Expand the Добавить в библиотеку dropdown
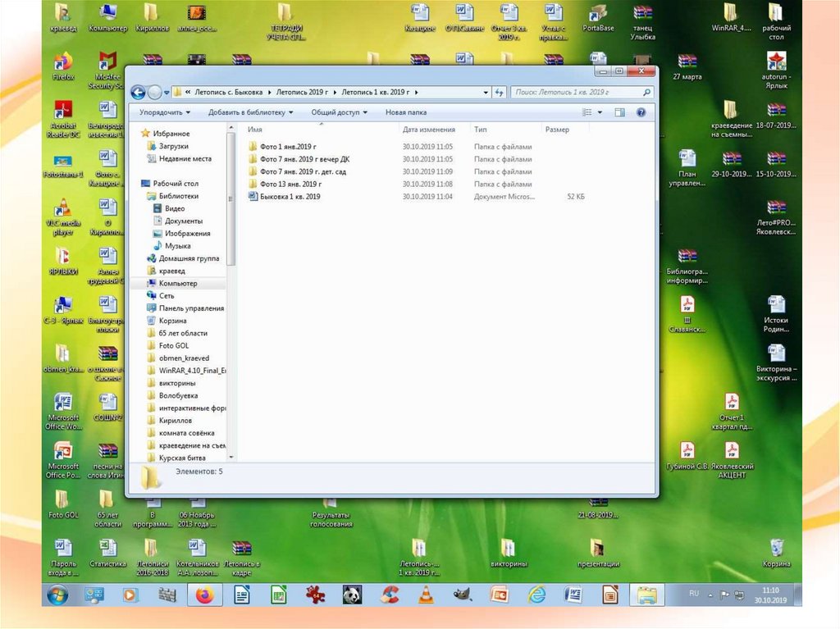 [250, 112]
